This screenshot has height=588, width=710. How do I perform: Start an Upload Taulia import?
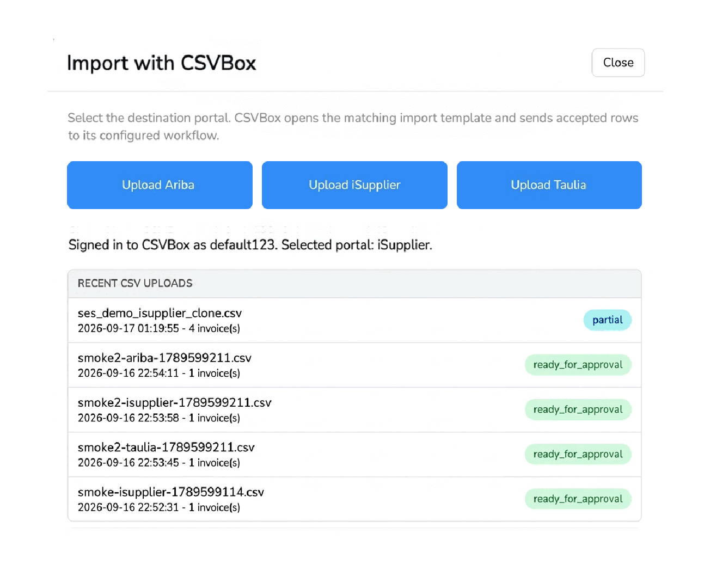click(x=549, y=185)
